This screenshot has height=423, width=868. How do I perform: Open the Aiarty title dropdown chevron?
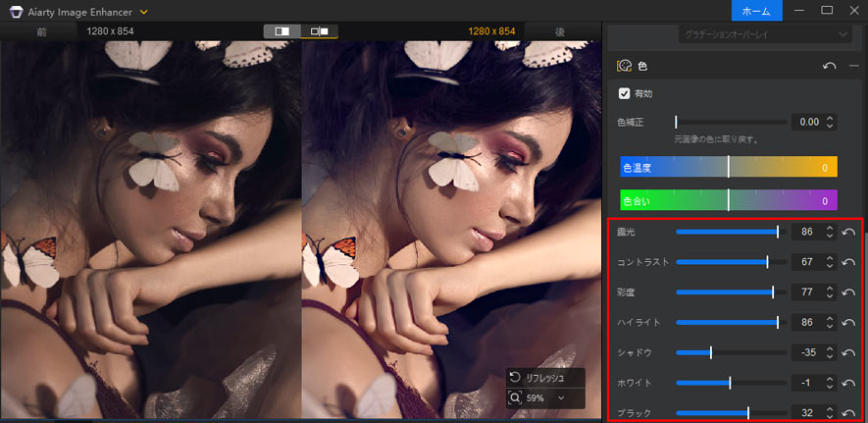pyautogui.click(x=144, y=12)
